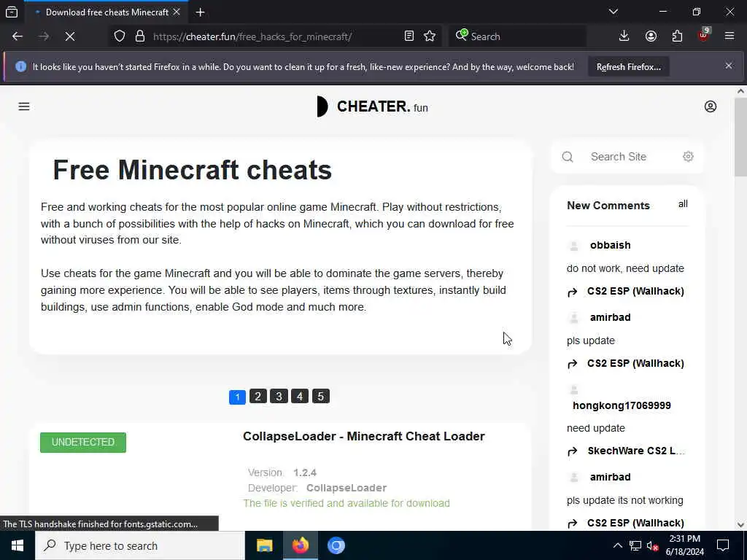
Task: Open CS2 ESP link under obbaish comment
Action: (x=635, y=291)
